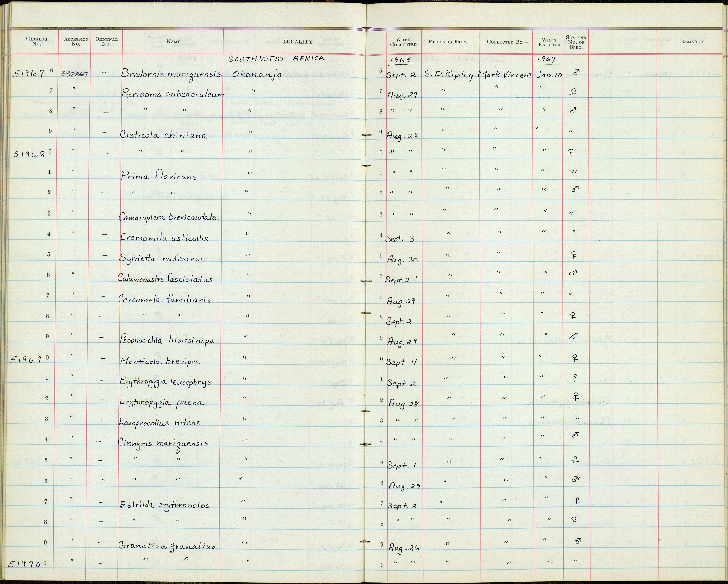Click the 'Aug. 30' date for Sylvietta rufescens

[402, 260]
